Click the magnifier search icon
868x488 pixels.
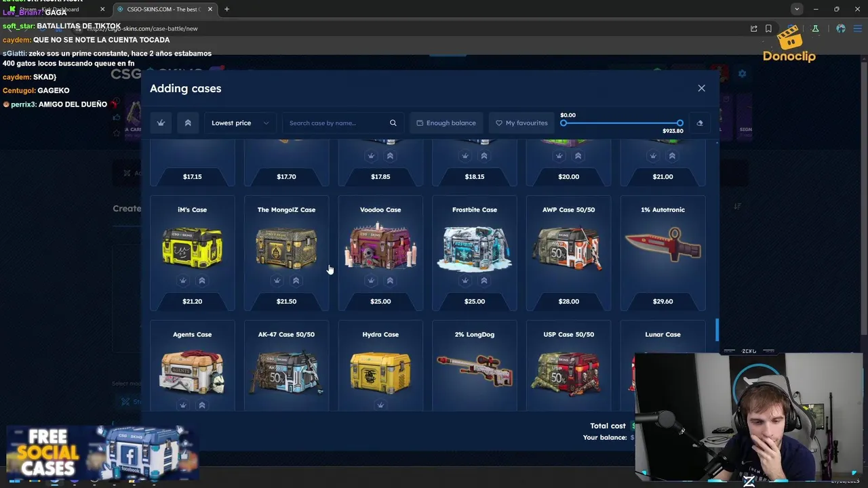(x=393, y=123)
